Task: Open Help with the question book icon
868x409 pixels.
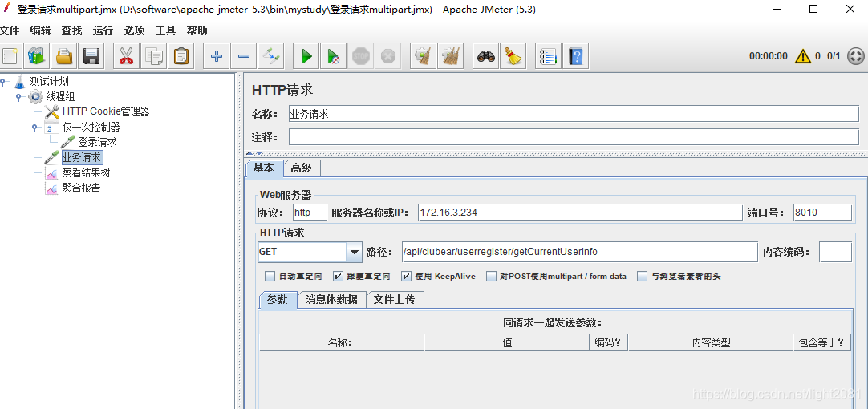Action: click(576, 56)
